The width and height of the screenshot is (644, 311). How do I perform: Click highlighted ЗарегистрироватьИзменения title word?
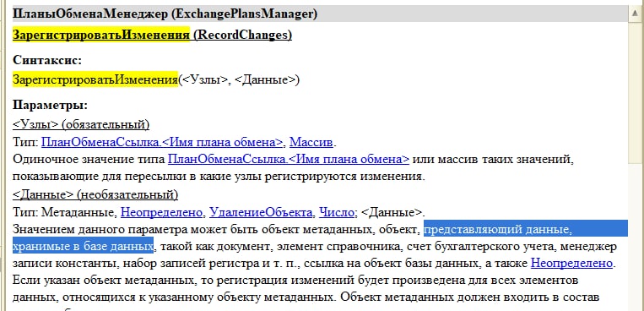click(x=101, y=35)
